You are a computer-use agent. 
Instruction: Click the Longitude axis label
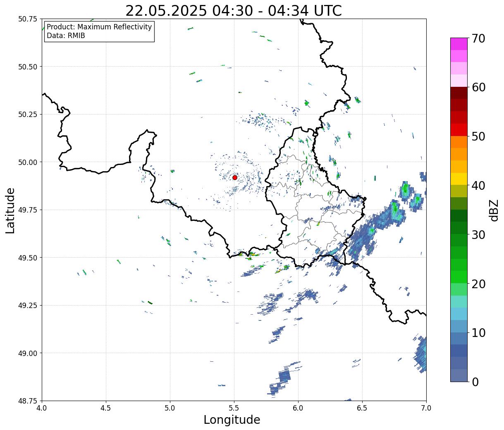(x=232, y=420)
